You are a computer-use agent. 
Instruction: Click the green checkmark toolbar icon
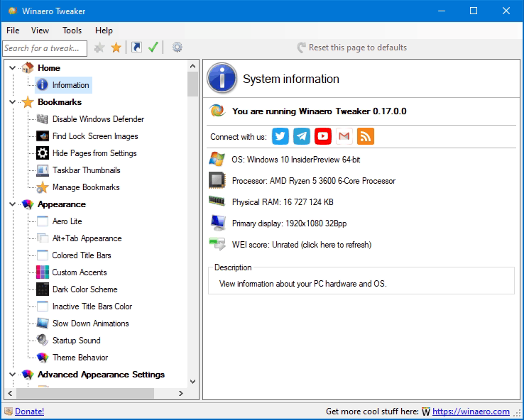pyautogui.click(x=153, y=48)
